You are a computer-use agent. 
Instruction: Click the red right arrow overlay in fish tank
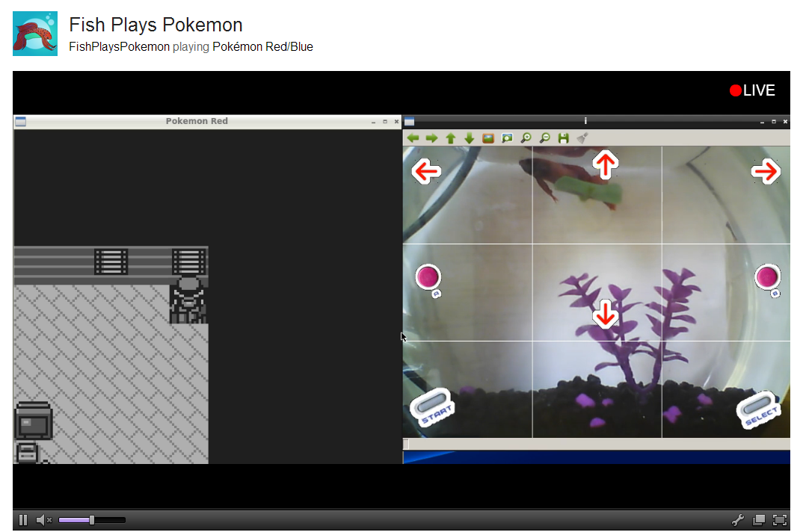click(x=766, y=172)
